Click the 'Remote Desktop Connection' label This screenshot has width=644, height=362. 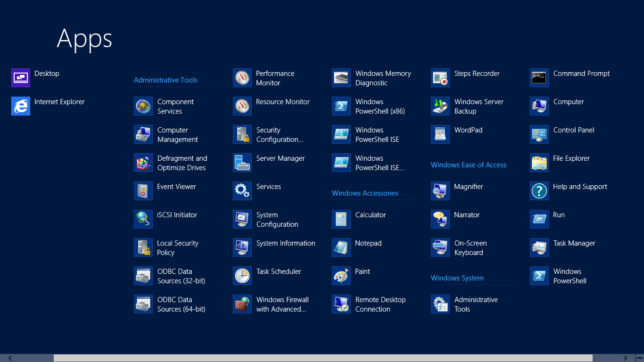(380, 304)
